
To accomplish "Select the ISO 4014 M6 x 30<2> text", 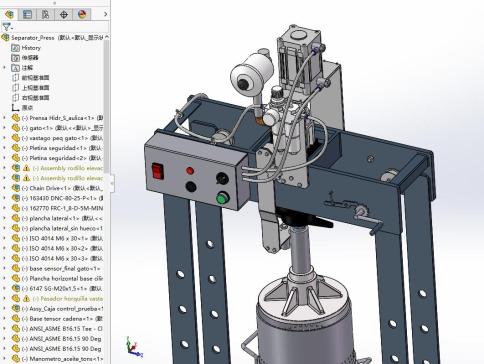I will click(62, 248).
